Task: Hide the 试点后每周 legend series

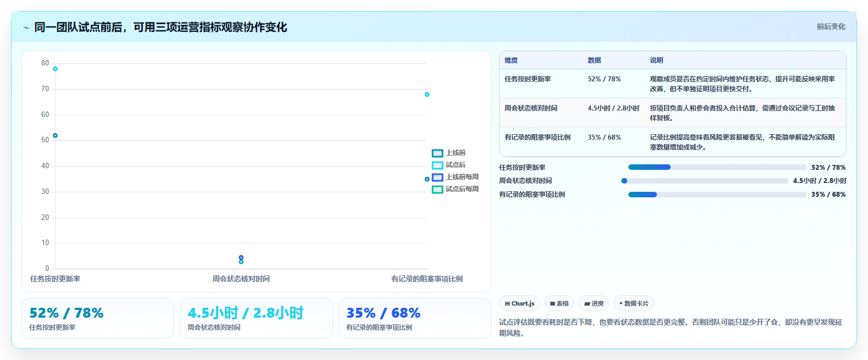Action: [x=455, y=189]
